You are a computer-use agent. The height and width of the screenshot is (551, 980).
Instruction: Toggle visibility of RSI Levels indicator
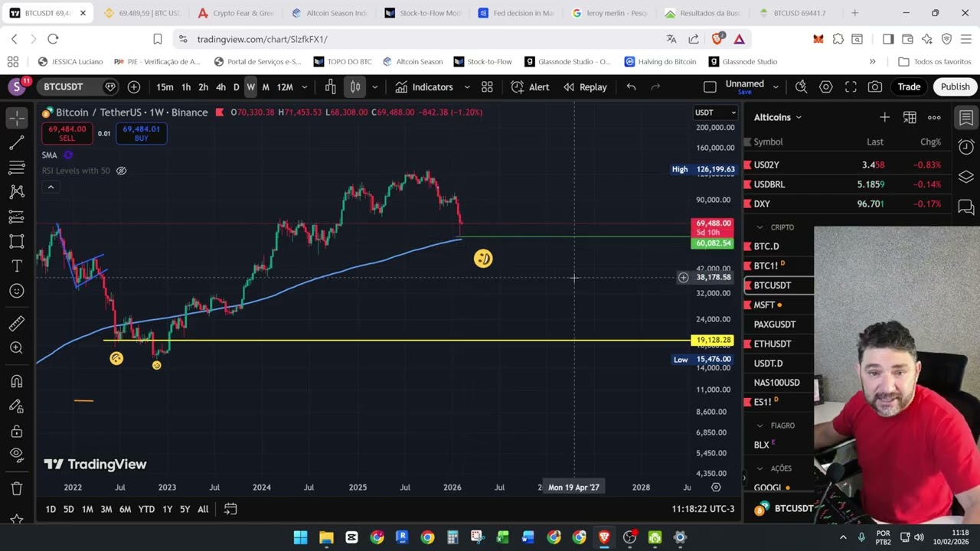[121, 171]
